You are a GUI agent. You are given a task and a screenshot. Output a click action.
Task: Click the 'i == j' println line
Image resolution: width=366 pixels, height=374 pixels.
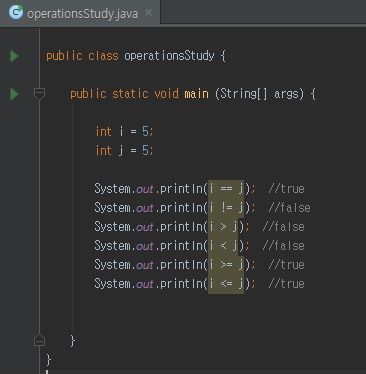point(199,189)
